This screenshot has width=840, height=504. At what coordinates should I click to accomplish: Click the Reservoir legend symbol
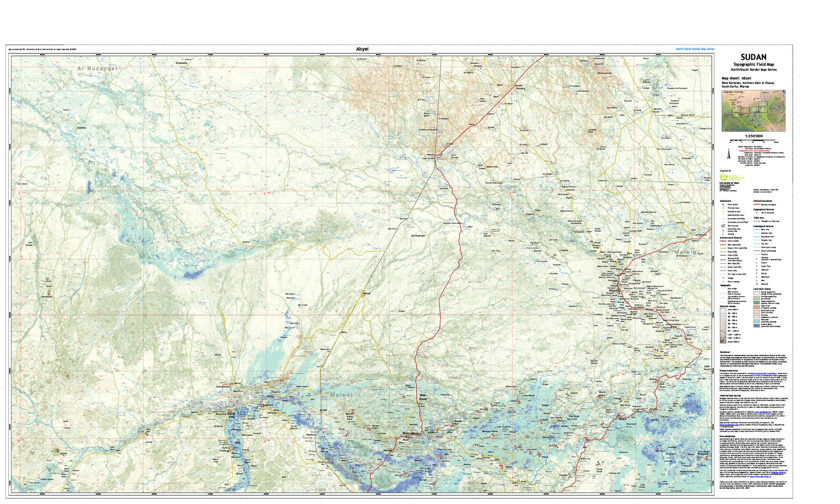coord(756,270)
